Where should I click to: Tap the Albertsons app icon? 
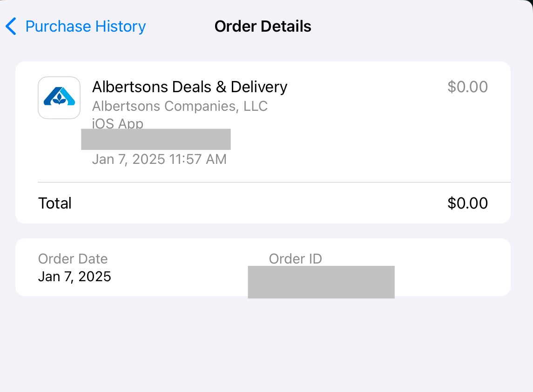pyautogui.click(x=59, y=98)
